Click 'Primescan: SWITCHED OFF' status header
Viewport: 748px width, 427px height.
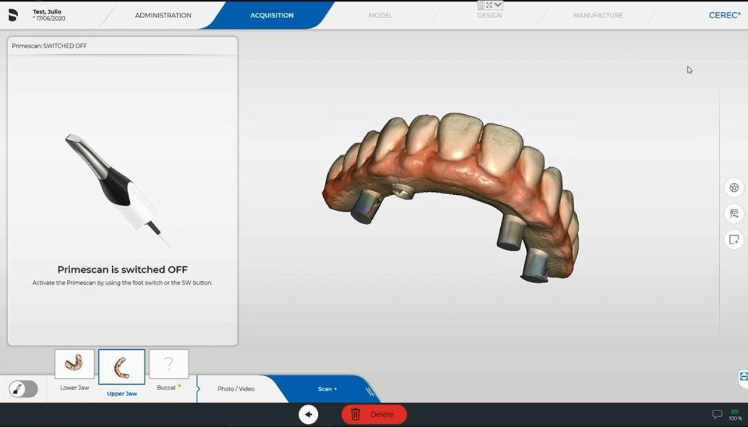click(x=49, y=46)
